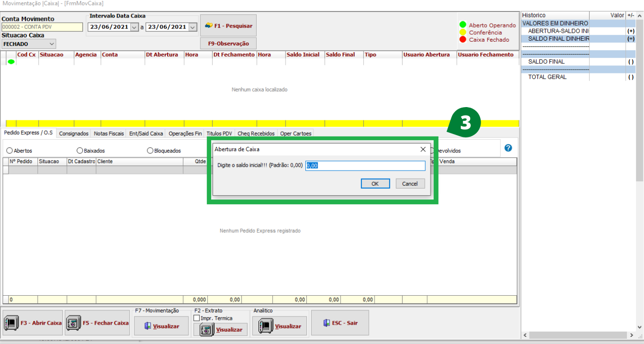Image resolution: width=644 pixels, height=344 pixels.
Task: Open the F9-Observação button
Action: tap(228, 44)
